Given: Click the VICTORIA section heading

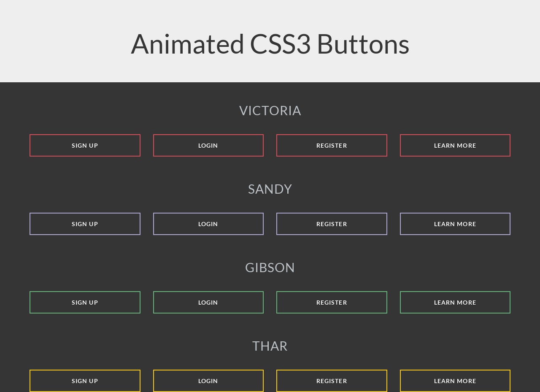Looking at the screenshot, I should point(270,111).
